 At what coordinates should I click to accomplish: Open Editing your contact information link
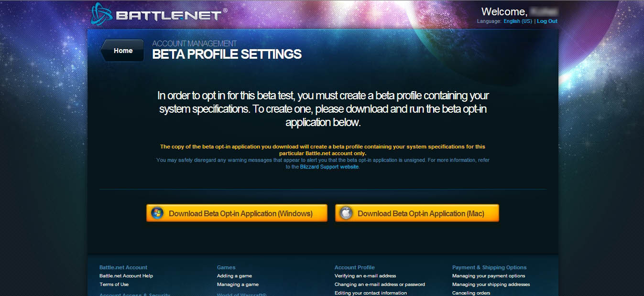click(x=371, y=293)
